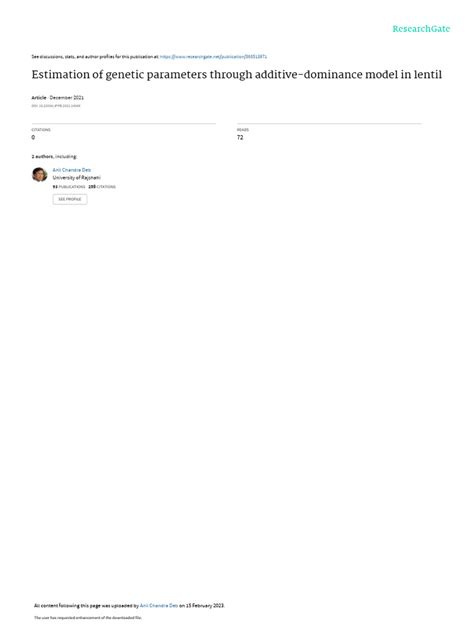Click the CITATIONS heading label
Screen dimensions: 474x632
coord(41,130)
